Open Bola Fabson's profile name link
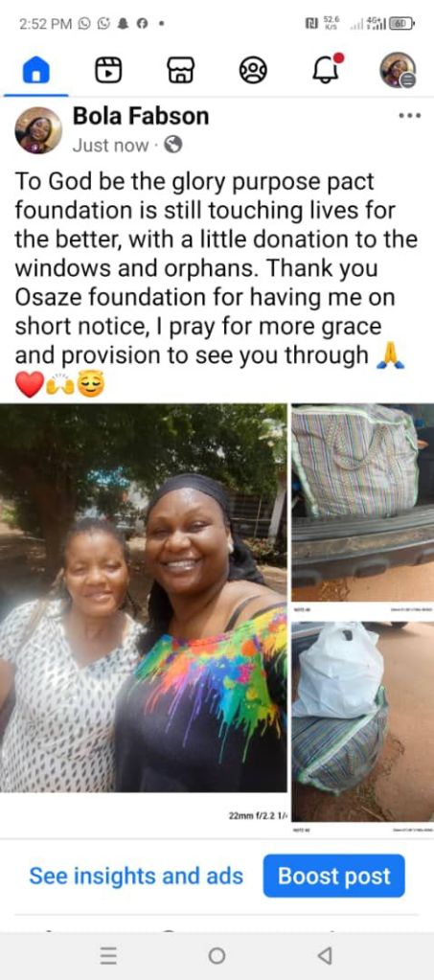This screenshot has width=434, height=980. click(x=141, y=116)
